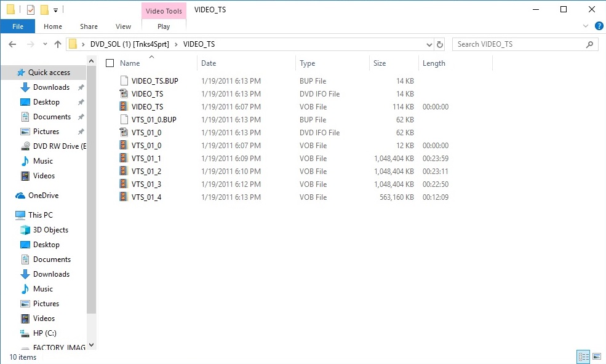Image resolution: width=606 pixels, height=364 pixels.
Task: Open Desktop under Quick access
Action: (x=46, y=102)
